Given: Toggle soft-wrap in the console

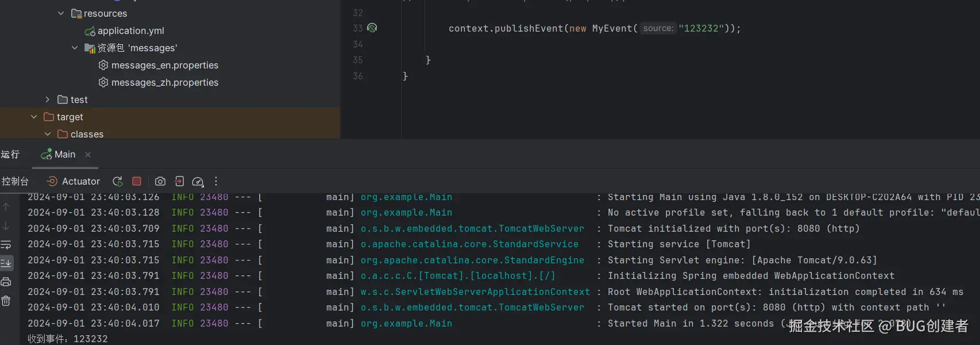Looking at the screenshot, I should pyautogui.click(x=6, y=245).
